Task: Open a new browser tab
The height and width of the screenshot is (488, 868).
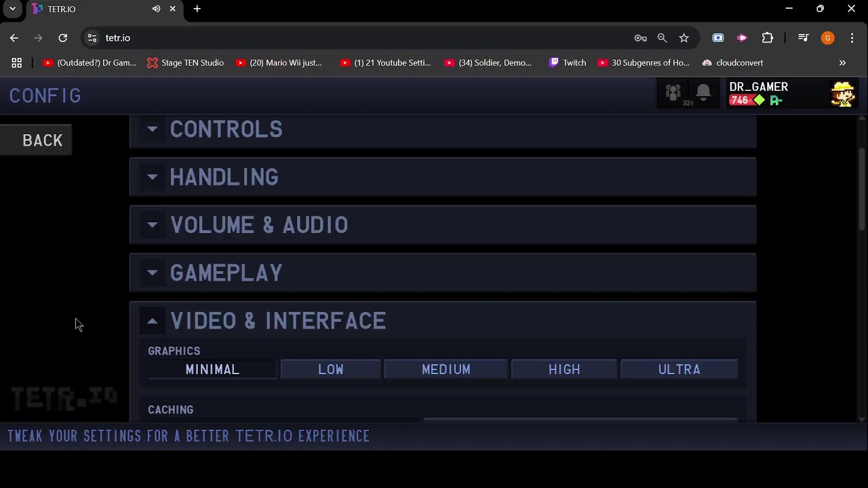Action: [197, 9]
